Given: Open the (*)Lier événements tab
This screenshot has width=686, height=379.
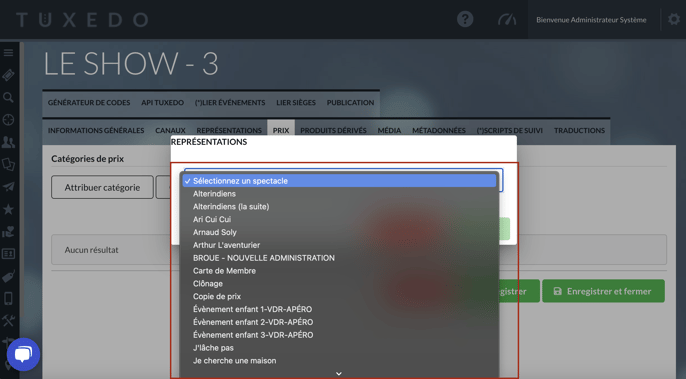Looking at the screenshot, I should point(230,102).
